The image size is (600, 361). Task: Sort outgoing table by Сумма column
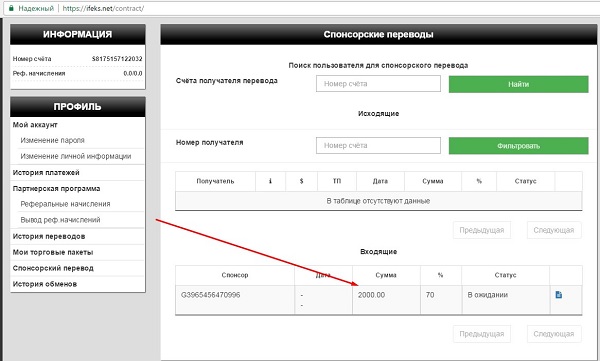tap(433, 181)
